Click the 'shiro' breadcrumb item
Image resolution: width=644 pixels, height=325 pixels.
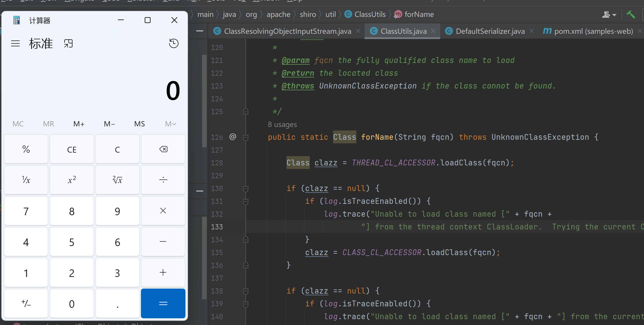(308, 14)
